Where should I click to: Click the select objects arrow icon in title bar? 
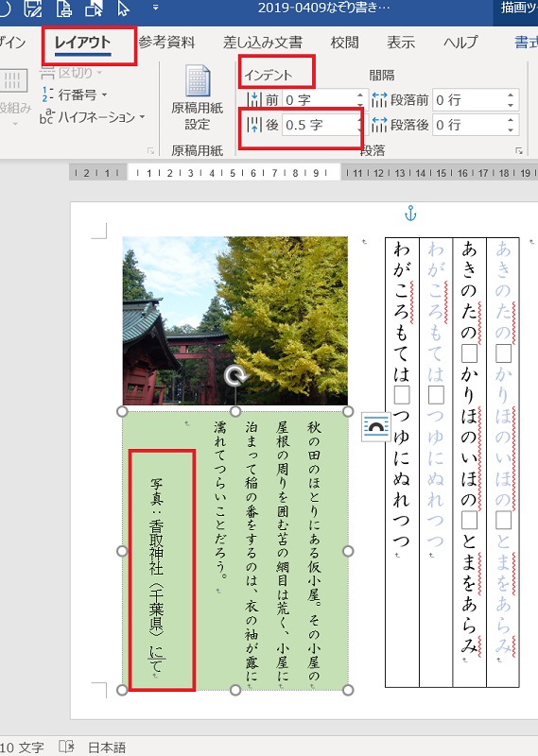point(124,9)
